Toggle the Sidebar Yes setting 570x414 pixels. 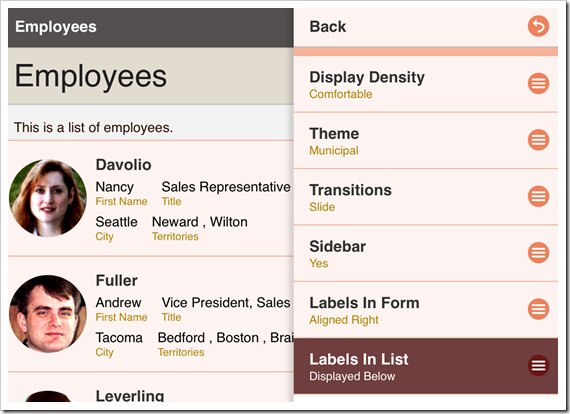[426, 253]
